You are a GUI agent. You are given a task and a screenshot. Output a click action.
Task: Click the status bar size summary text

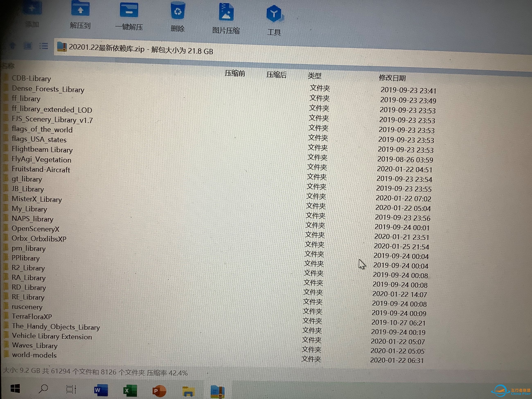click(95, 372)
